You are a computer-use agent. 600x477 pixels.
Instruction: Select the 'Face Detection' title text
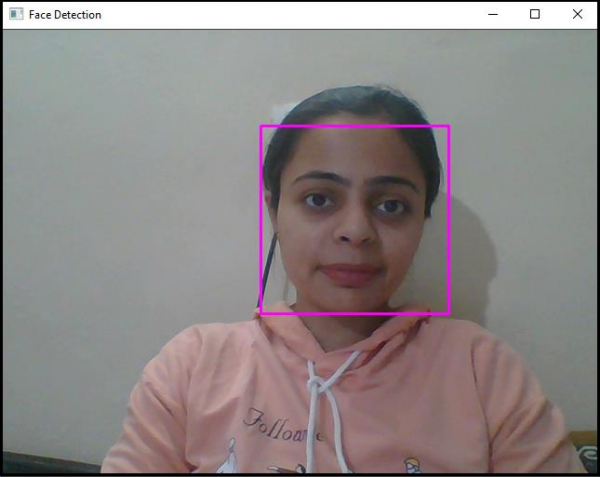pos(65,15)
